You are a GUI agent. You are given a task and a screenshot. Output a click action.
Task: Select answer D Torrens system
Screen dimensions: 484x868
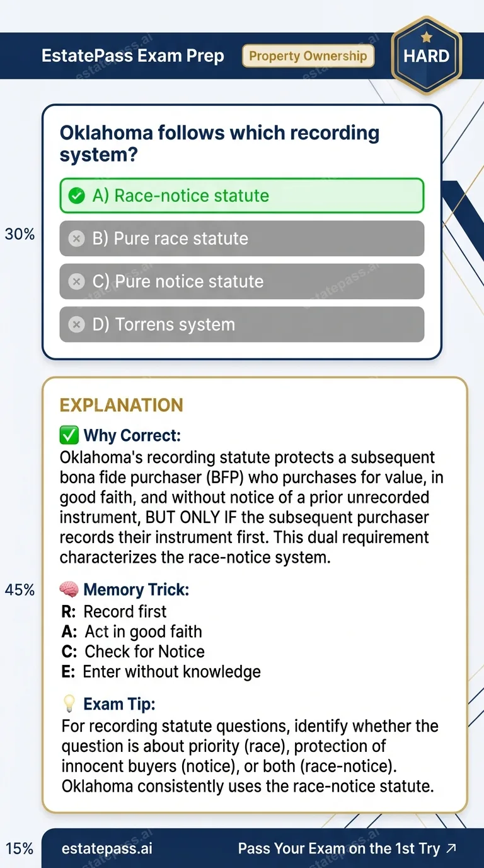coord(242,324)
